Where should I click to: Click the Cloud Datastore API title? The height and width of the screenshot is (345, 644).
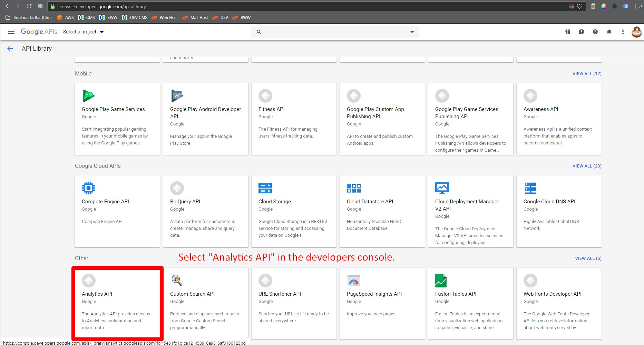(x=370, y=202)
